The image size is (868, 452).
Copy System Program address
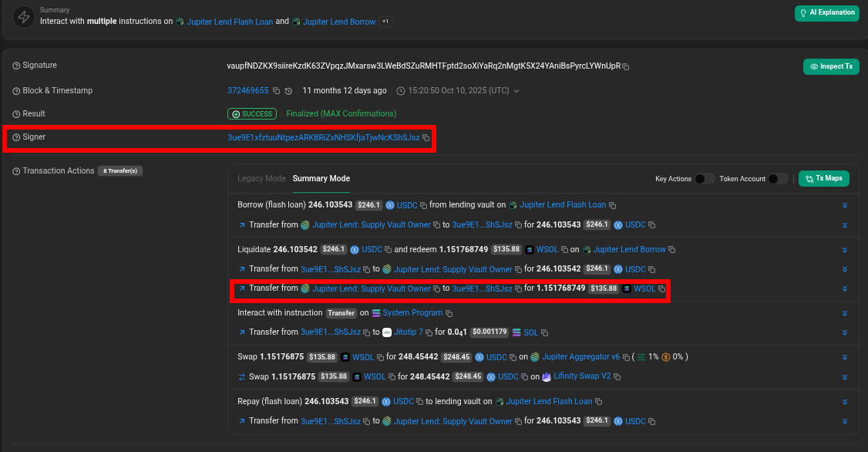pyautogui.click(x=449, y=313)
